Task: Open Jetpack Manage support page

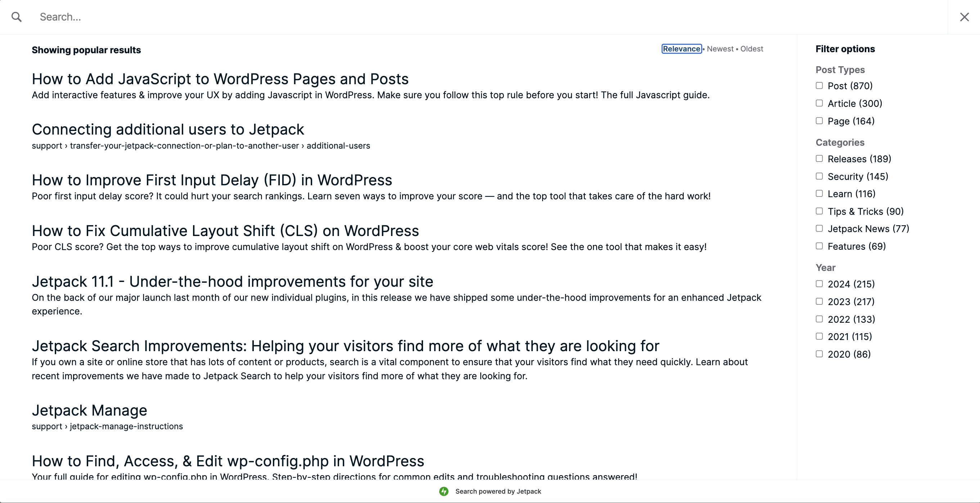Action: (x=89, y=410)
